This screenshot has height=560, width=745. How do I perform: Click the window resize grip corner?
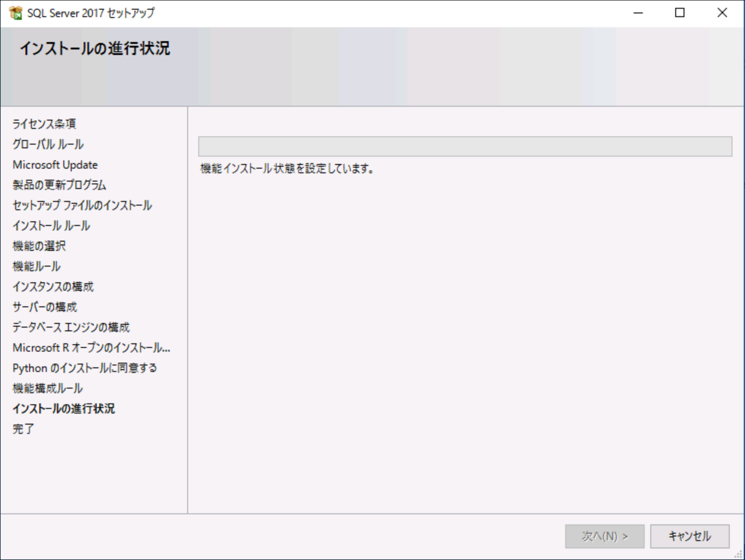click(738, 554)
